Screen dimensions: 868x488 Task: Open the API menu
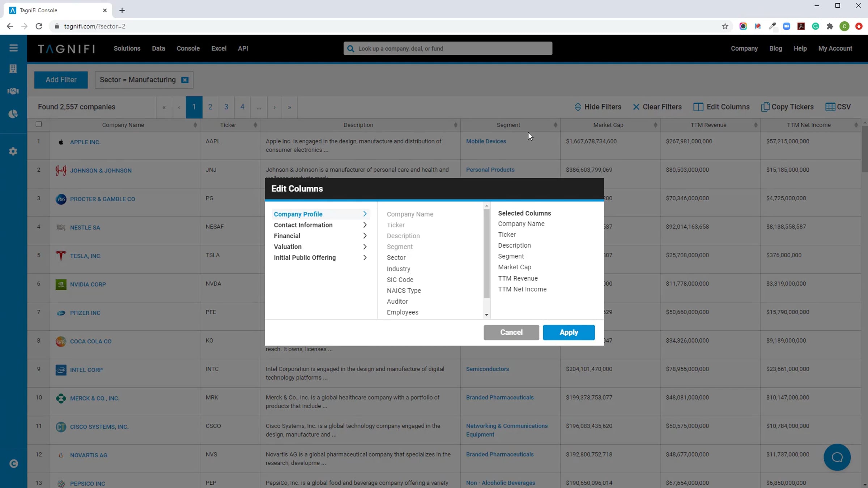[x=243, y=48]
